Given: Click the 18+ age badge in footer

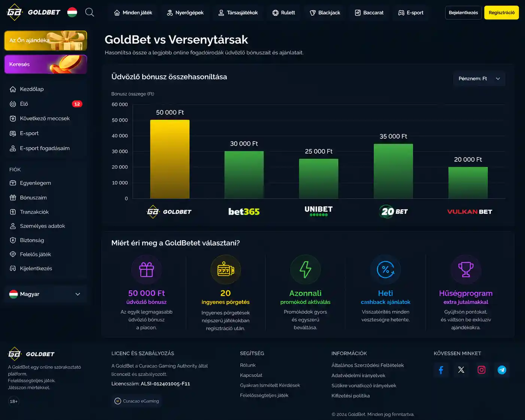Looking at the screenshot, I should pyautogui.click(x=14, y=401).
